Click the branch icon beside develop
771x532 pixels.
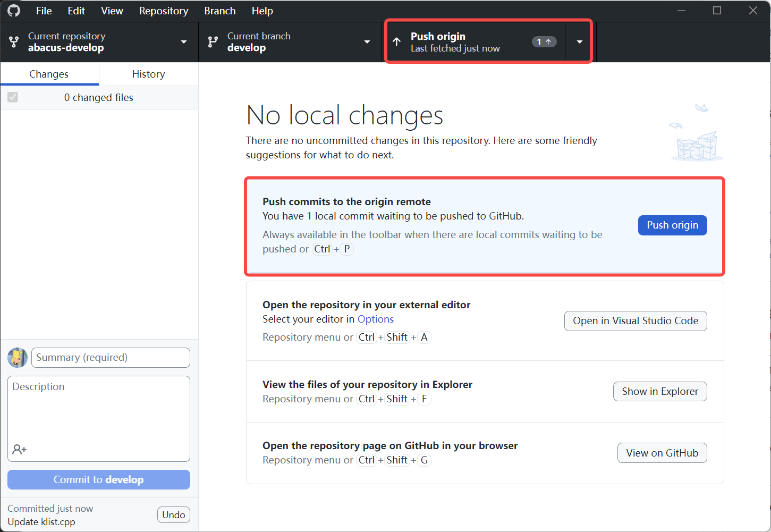coord(213,42)
